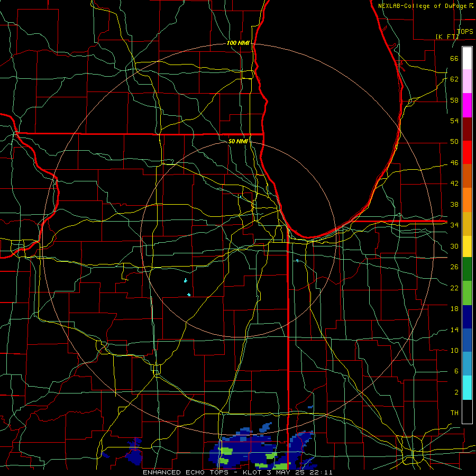This screenshot has width=476, height=476.
Task: Click the 66 legend scale label
Action: point(454,58)
